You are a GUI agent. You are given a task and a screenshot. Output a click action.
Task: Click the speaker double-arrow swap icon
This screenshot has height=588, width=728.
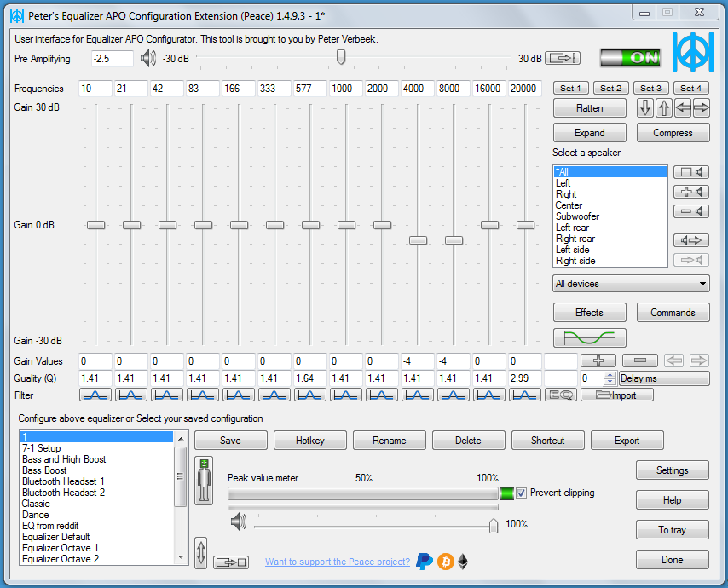(x=691, y=240)
